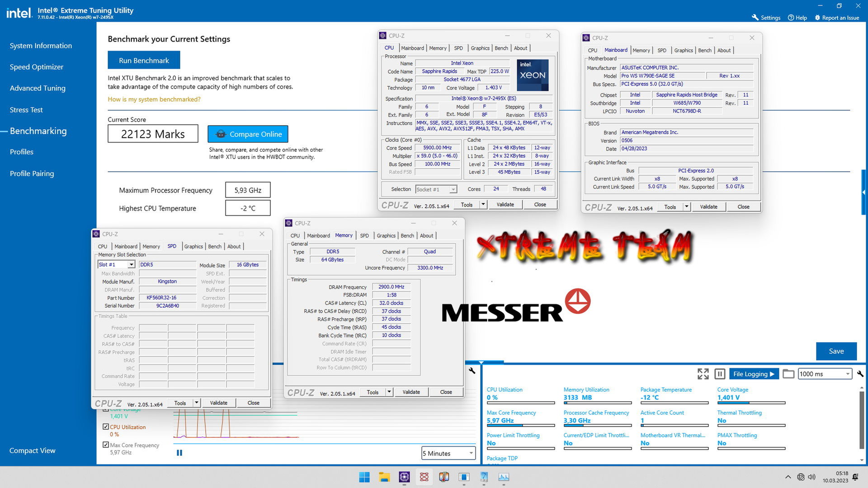Viewport: 868px width, 488px height.
Task: Open the notification bell tray icon
Action: point(855,477)
